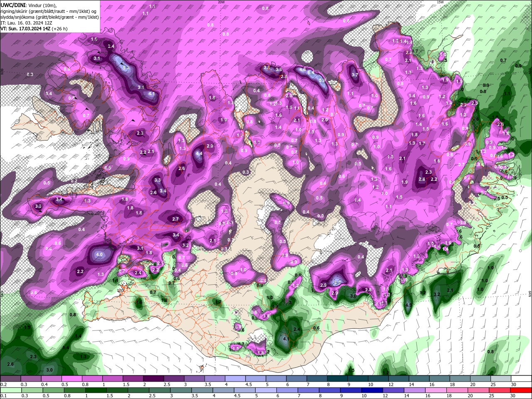Screen dimensions: 532x399
Task: Choose the pale lavender swatch labeled 4 in snow scale
Action: pos(235,379)
